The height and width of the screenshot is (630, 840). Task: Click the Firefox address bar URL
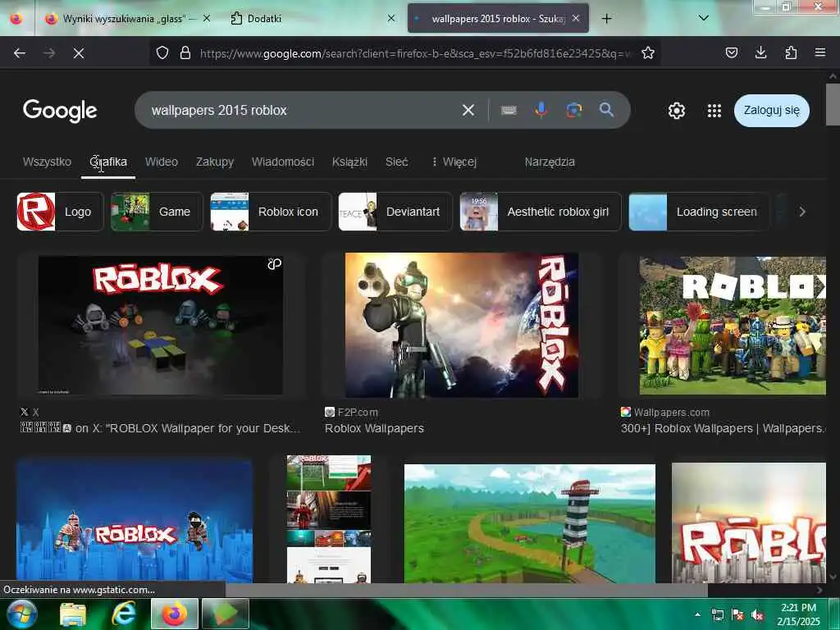(x=416, y=53)
